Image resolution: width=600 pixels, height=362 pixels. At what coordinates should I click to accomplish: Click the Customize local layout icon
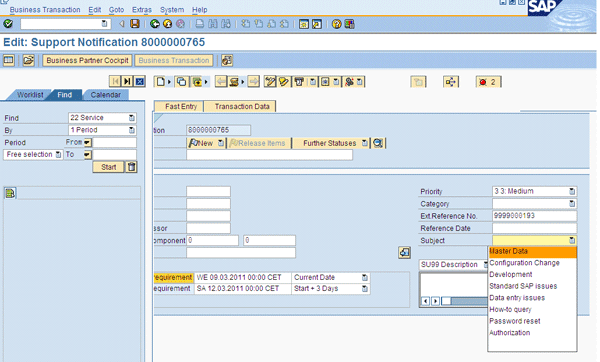pos(349,24)
